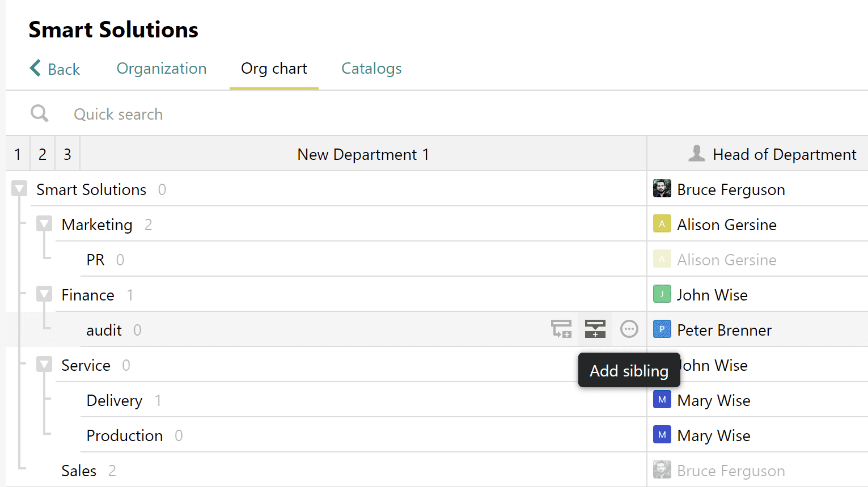
Task: Collapse the Smart Solutions root node
Action: tap(19, 189)
